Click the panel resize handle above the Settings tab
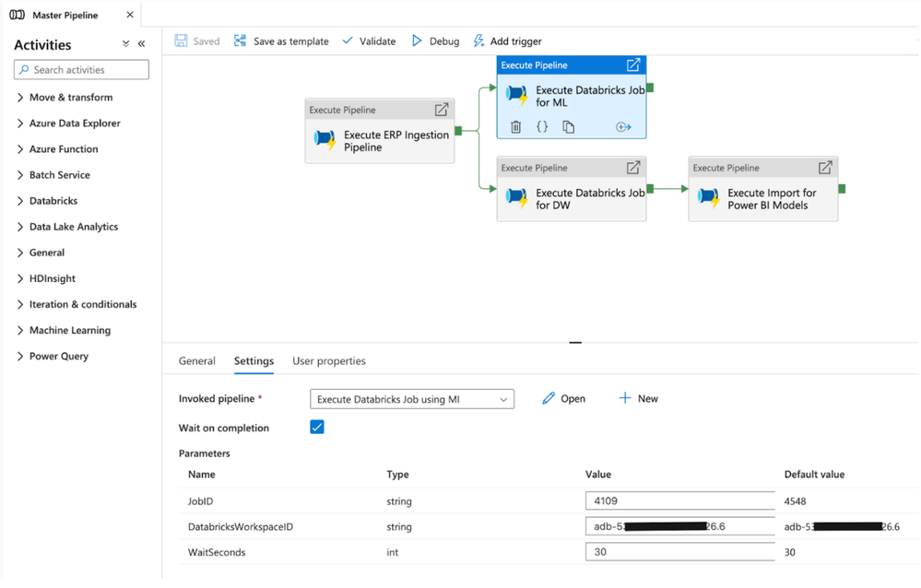 click(575, 343)
